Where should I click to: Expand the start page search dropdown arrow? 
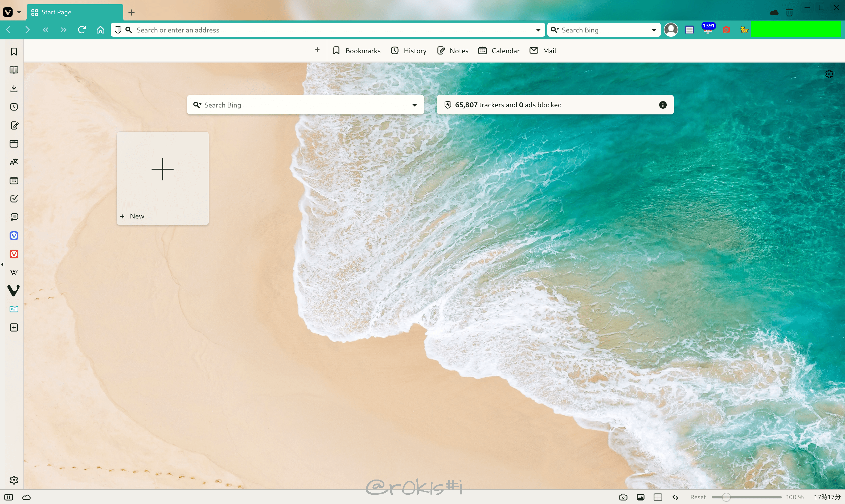[x=415, y=105]
